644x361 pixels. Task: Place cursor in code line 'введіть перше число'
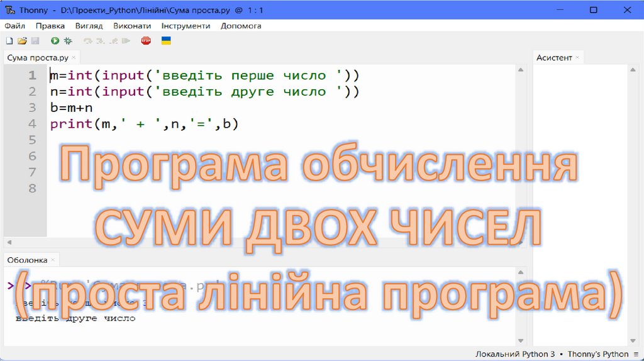click(204, 75)
